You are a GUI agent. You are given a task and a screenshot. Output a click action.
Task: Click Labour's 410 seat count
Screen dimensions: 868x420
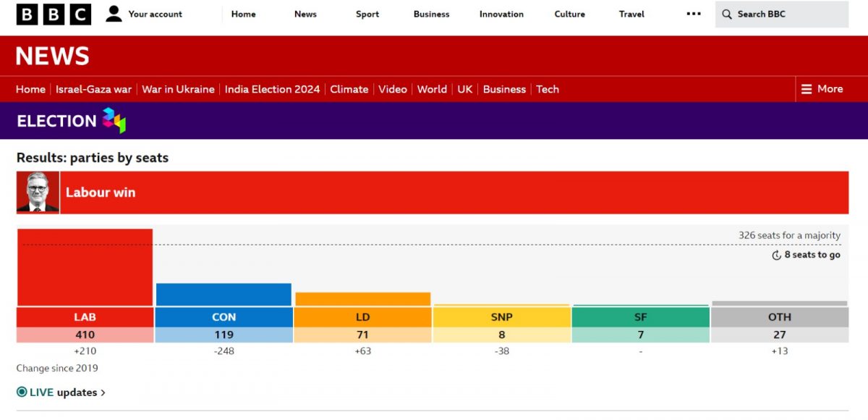click(85, 335)
